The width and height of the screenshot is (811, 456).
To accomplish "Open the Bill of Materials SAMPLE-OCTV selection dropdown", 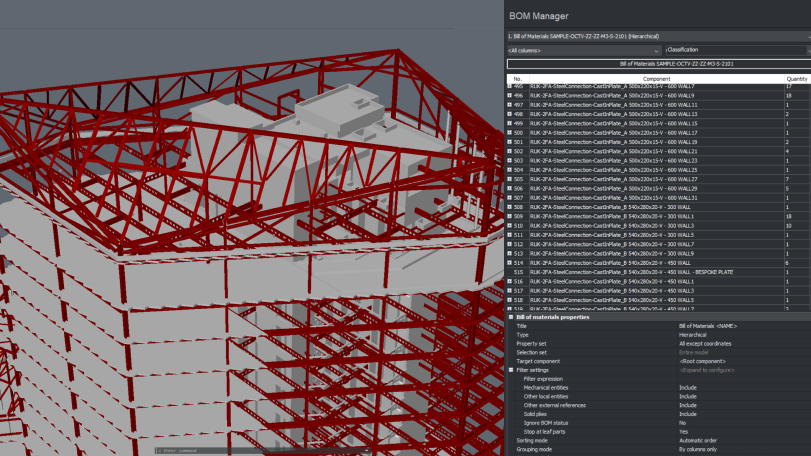I will 658,36.
